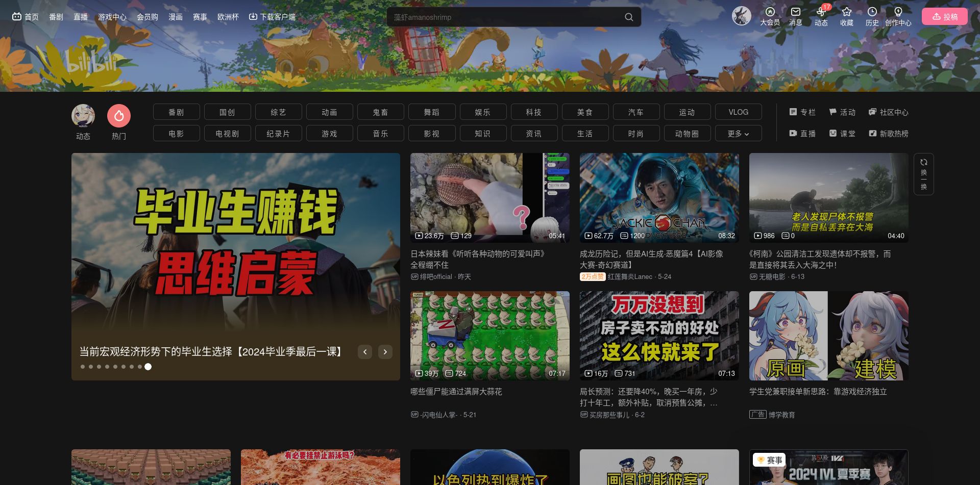
Task: Expand the 更多 categories dropdown
Action: (x=738, y=133)
